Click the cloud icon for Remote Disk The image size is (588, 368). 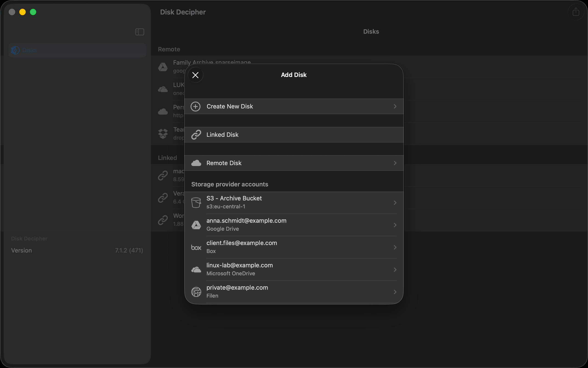pos(196,163)
